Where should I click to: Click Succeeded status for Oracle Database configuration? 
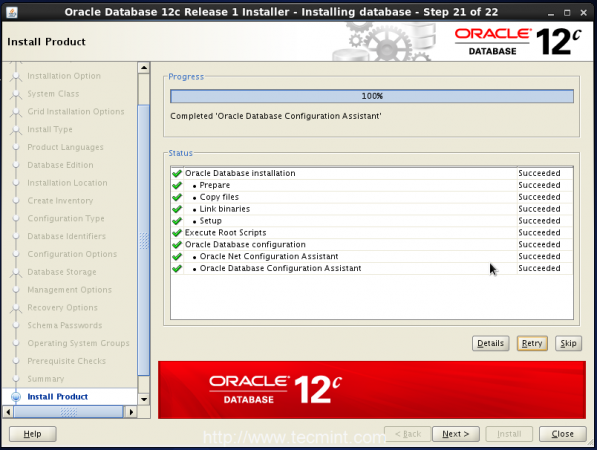click(x=539, y=244)
